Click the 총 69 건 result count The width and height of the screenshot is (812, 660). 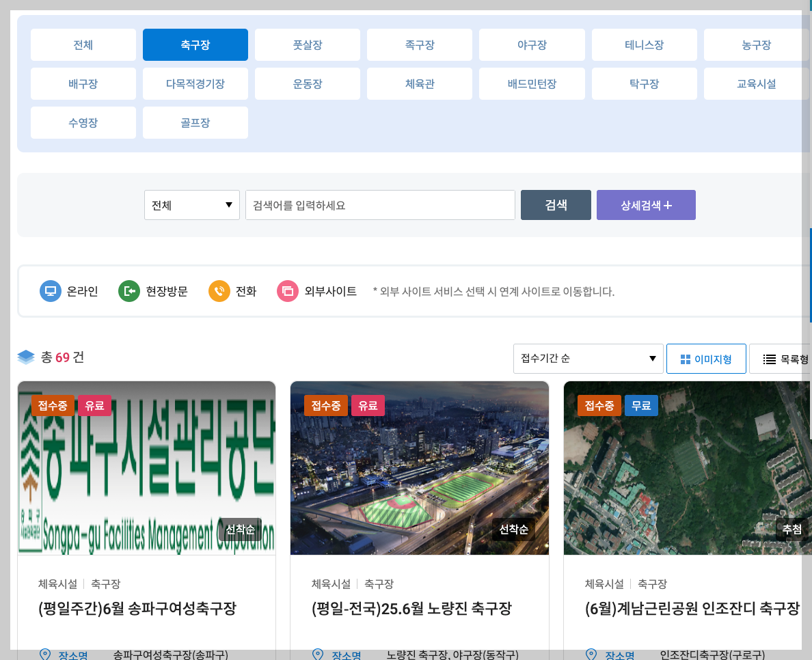coord(62,357)
